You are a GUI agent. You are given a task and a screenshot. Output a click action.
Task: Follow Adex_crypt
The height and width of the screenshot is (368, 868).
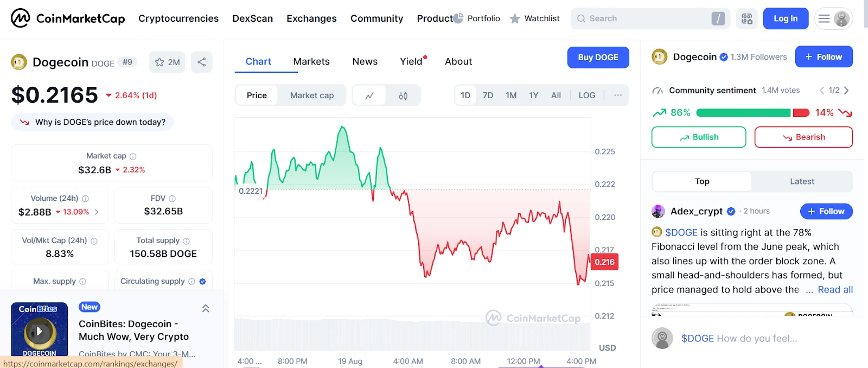click(826, 211)
